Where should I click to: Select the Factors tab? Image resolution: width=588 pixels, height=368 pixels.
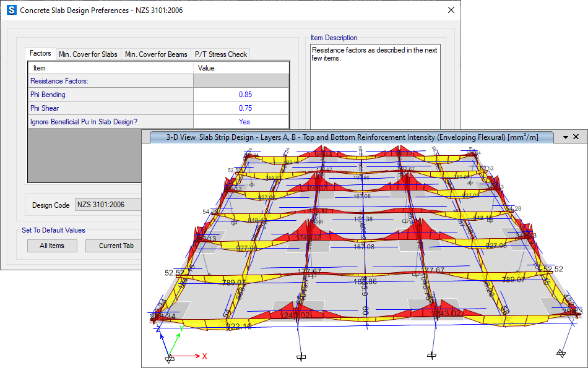click(x=40, y=54)
